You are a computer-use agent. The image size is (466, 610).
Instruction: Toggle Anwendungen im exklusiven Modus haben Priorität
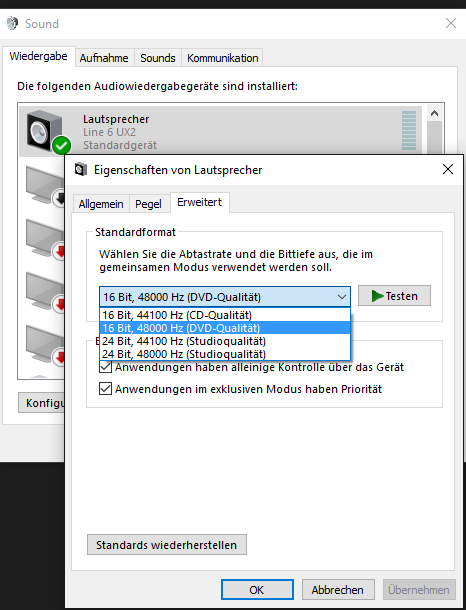click(x=105, y=389)
